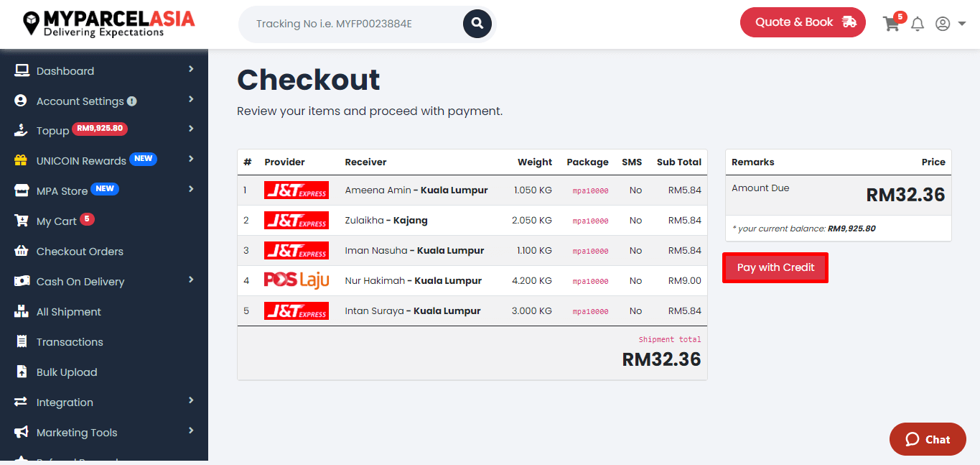Viewport: 980px width, 465px height.
Task: Click the My Cart count badge 5
Action: pyautogui.click(x=87, y=219)
